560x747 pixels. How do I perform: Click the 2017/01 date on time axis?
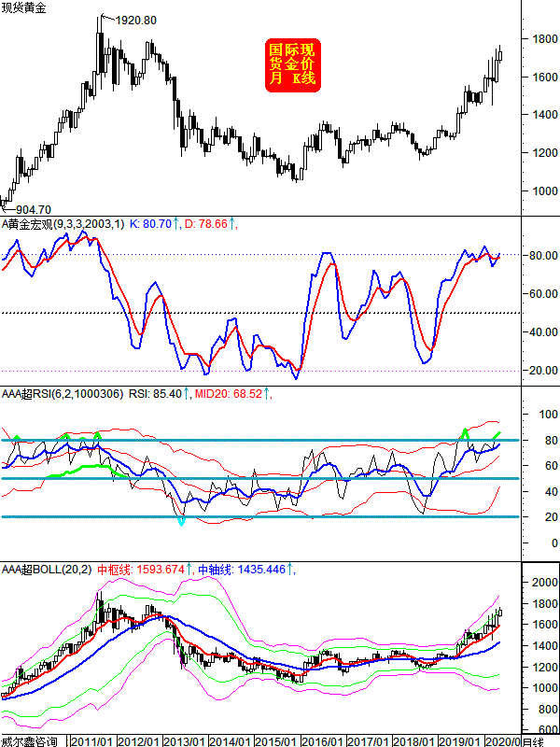coord(368,741)
